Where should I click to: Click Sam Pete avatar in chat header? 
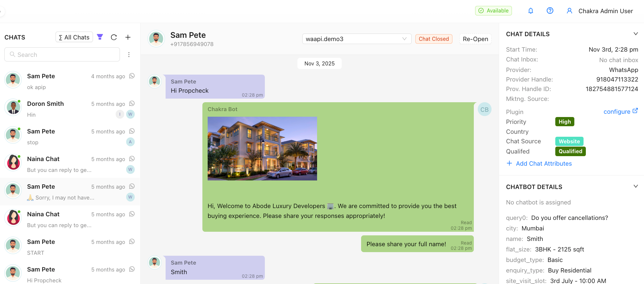click(x=156, y=39)
